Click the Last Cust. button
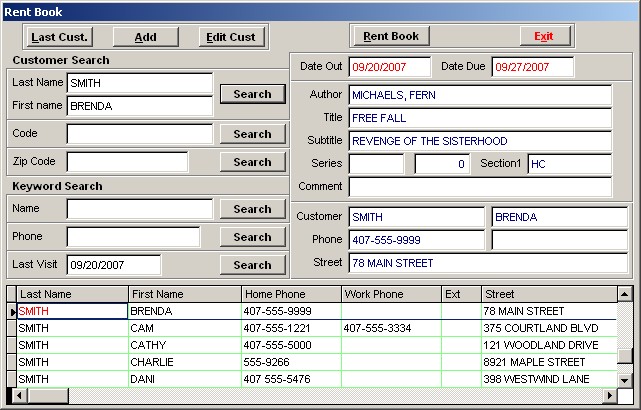Screen dimensions: 641x410 point(59,37)
